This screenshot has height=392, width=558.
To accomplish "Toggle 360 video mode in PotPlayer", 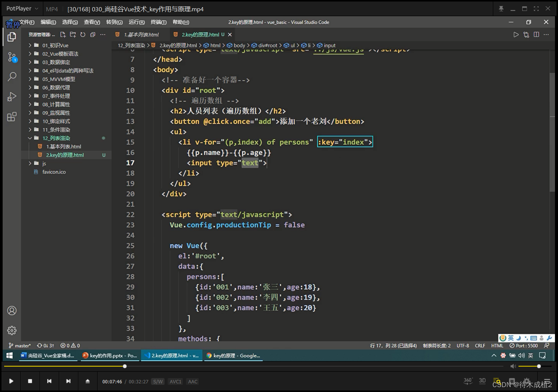I will [468, 381].
